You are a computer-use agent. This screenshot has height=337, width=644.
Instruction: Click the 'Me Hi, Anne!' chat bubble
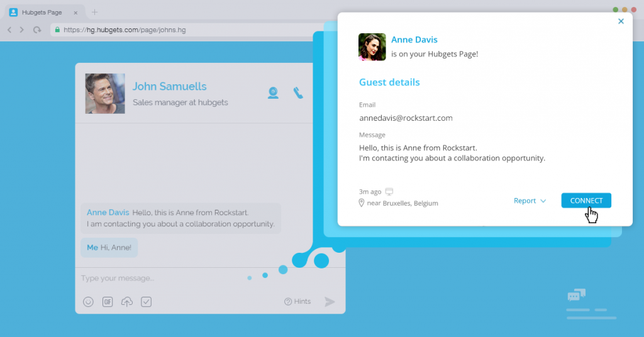tap(109, 248)
